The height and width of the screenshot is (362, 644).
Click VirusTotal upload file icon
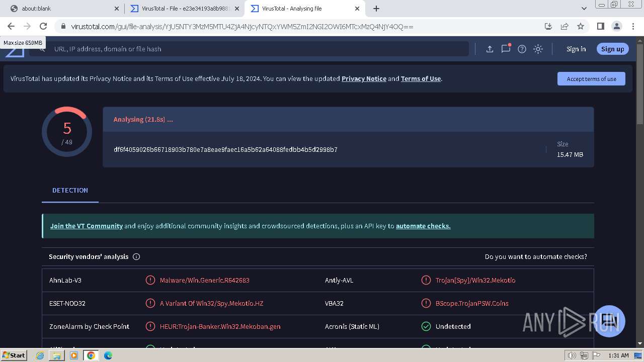(x=490, y=49)
